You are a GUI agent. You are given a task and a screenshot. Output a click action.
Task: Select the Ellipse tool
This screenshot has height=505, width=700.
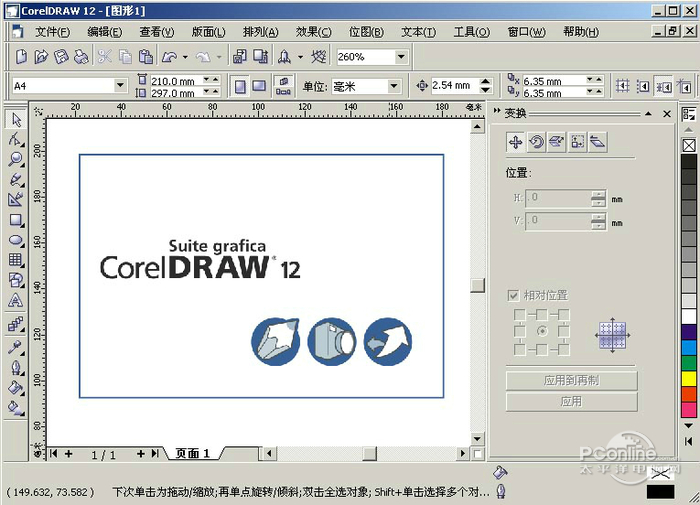click(x=16, y=240)
